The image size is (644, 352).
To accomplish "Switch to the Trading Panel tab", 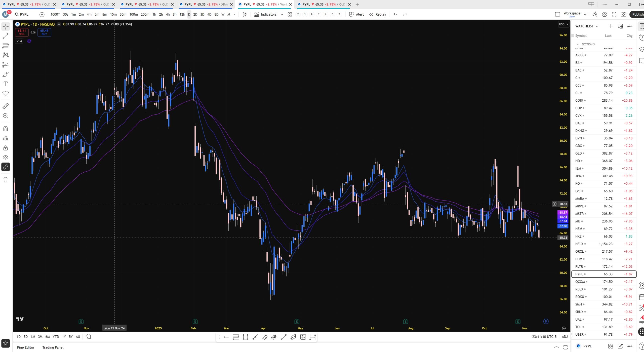I will coord(53,347).
